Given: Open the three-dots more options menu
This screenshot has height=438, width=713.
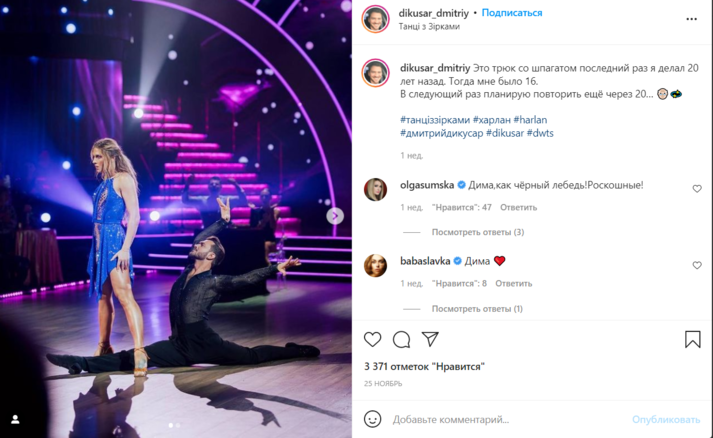Looking at the screenshot, I should (x=692, y=19).
